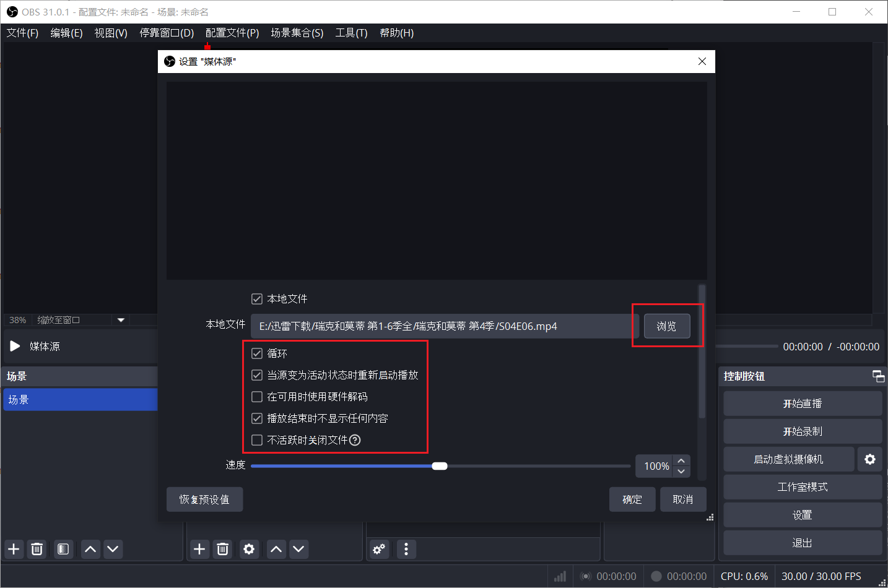
Task: Click the speed slider handle
Action: tap(440, 466)
